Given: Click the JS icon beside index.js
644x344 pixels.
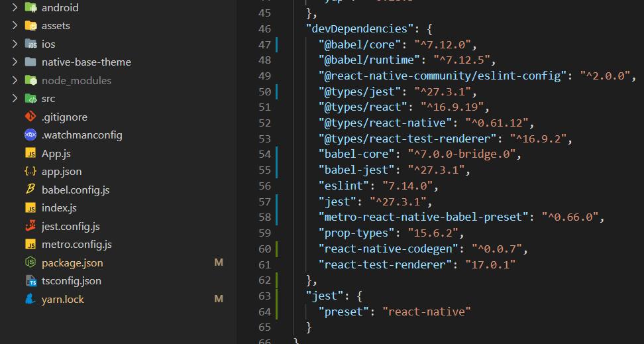Looking at the screenshot, I should [x=30, y=208].
